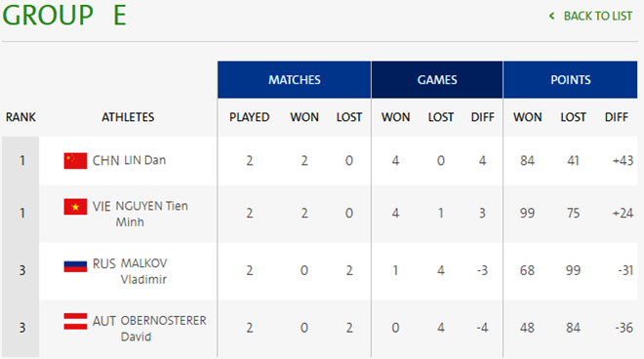Select the MATCHES header tab
644x359 pixels.
(x=294, y=80)
